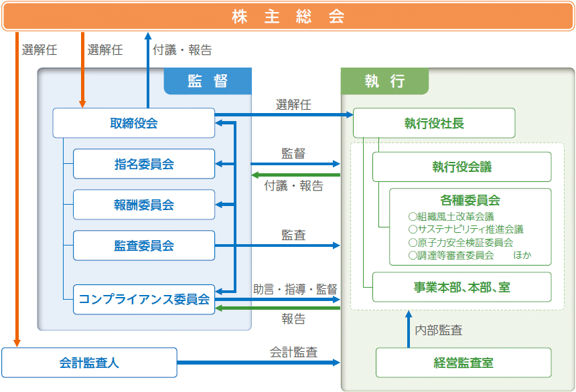Click the 執行役会議 box
The width and height of the screenshot is (576, 392).
point(461,167)
